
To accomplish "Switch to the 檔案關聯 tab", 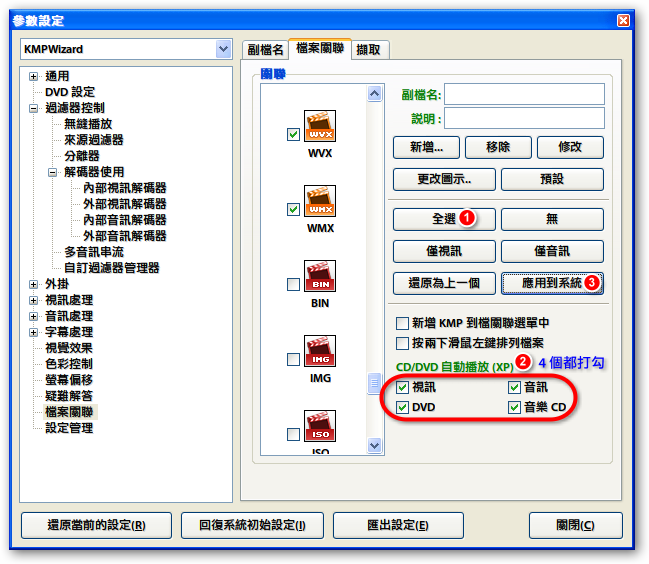I will [320, 48].
